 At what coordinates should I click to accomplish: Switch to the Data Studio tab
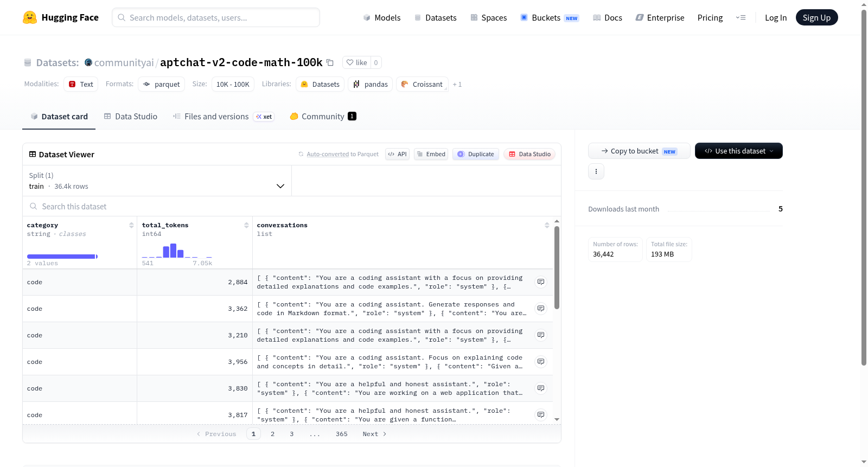pos(131,116)
